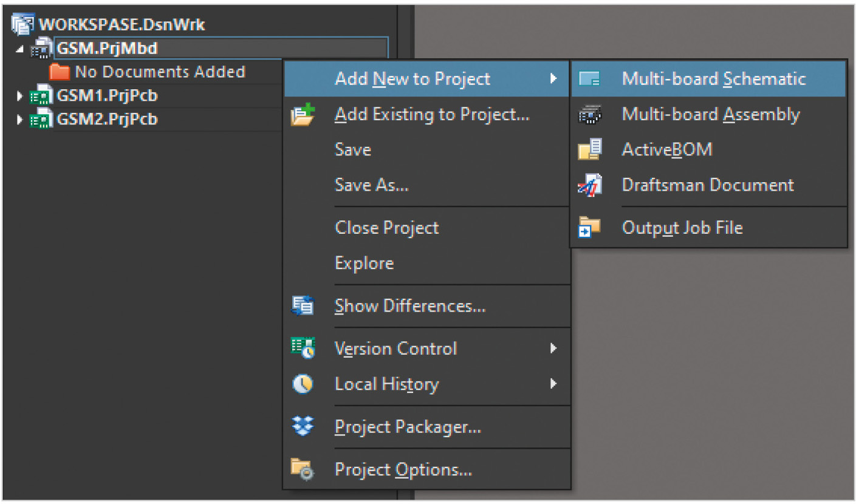Screen dimensions: 856x504
Task: Click the Draftsman Document icon
Action: pos(589,185)
